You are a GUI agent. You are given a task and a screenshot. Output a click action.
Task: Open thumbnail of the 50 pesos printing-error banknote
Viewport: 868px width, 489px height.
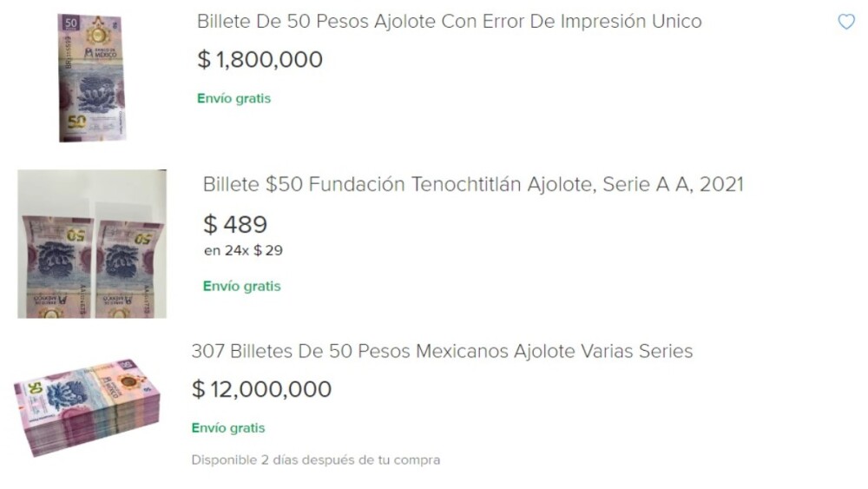pyautogui.click(x=91, y=77)
